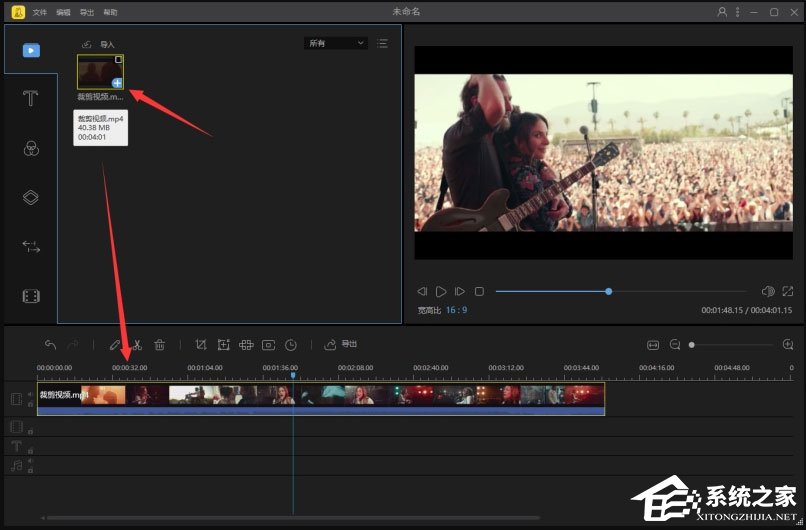The width and height of the screenshot is (806, 530).
Task: Click the 00:01:04.00 ruler timestamp
Action: (205, 368)
